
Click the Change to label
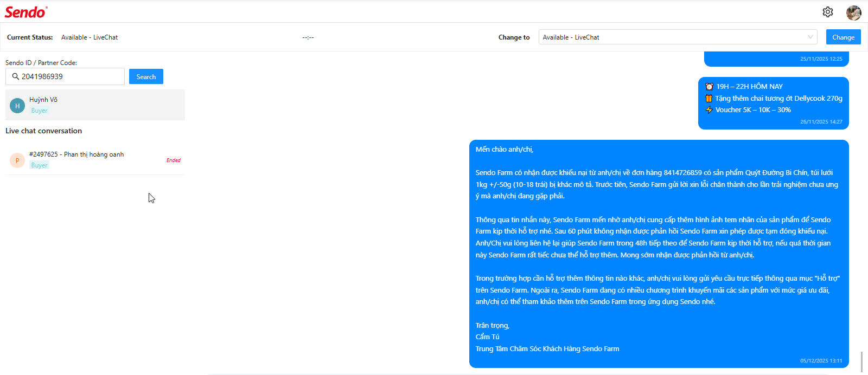click(x=514, y=37)
